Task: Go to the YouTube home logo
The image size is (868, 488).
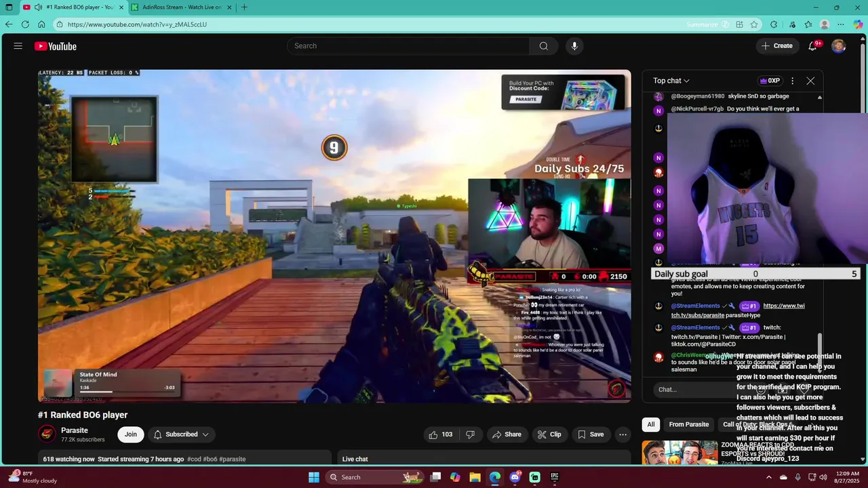Action: click(56, 46)
